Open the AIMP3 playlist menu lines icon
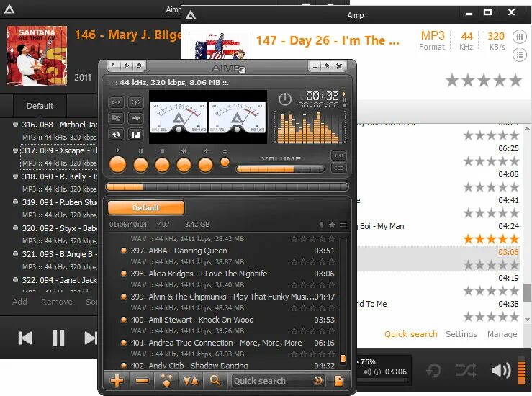This screenshot has height=396, width=532. tap(343, 225)
